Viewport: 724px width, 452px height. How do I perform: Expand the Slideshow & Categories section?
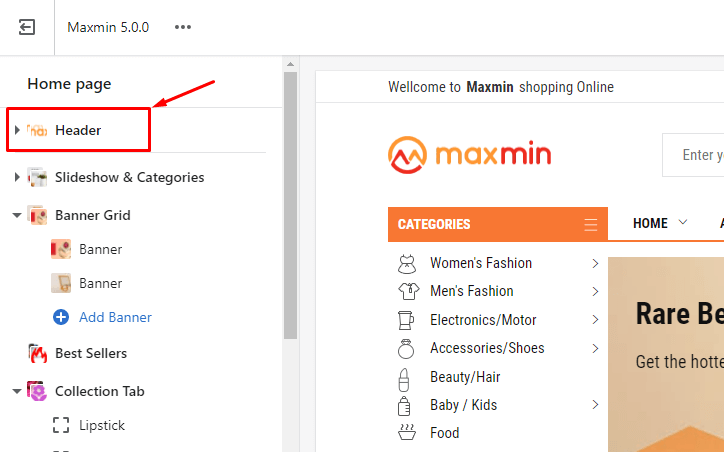17,177
